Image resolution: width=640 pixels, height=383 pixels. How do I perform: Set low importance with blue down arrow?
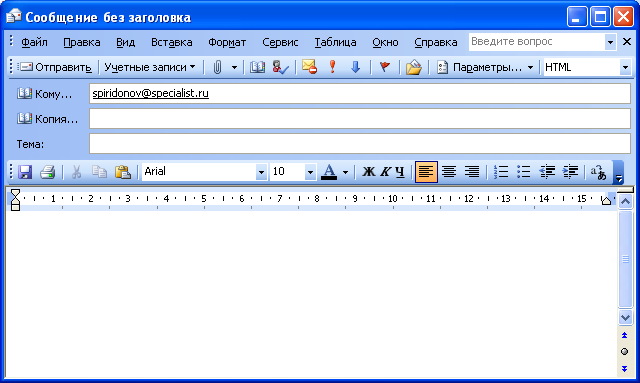point(356,67)
